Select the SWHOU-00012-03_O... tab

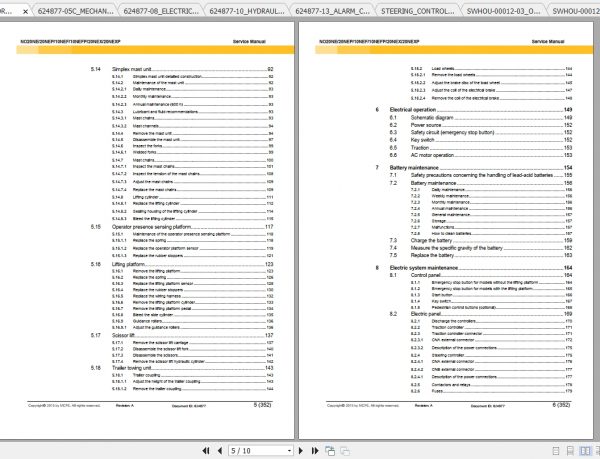point(504,11)
